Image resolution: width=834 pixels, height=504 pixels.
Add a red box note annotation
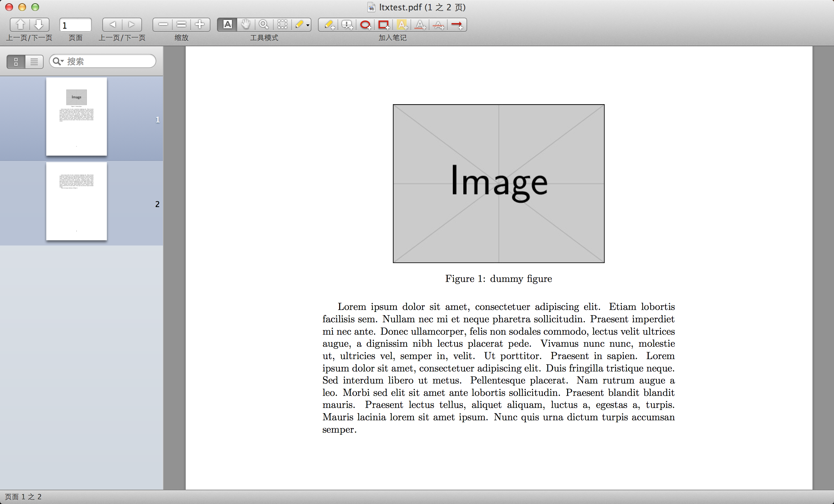tap(383, 25)
